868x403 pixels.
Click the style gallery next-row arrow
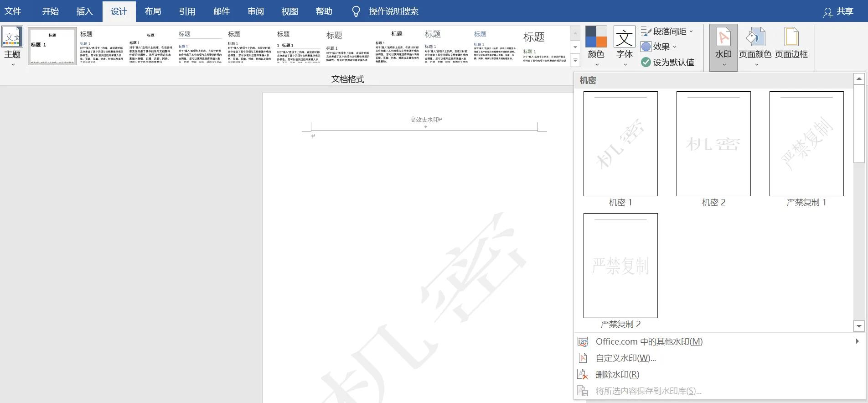tap(575, 47)
